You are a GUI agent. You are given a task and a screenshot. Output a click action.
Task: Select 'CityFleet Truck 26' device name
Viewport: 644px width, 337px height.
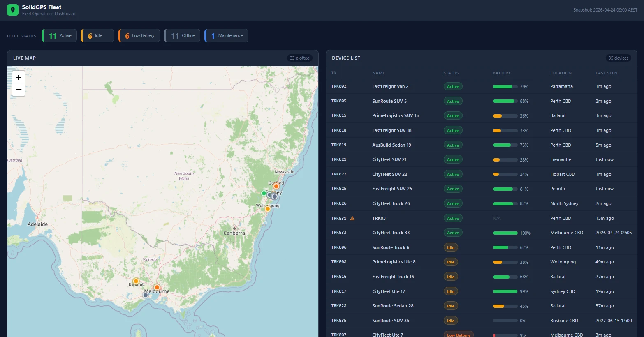tap(391, 203)
